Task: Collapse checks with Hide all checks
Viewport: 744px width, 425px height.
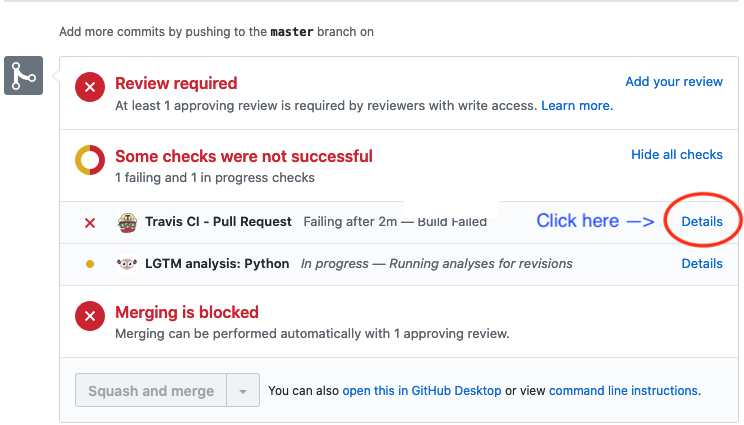Action: (676, 155)
